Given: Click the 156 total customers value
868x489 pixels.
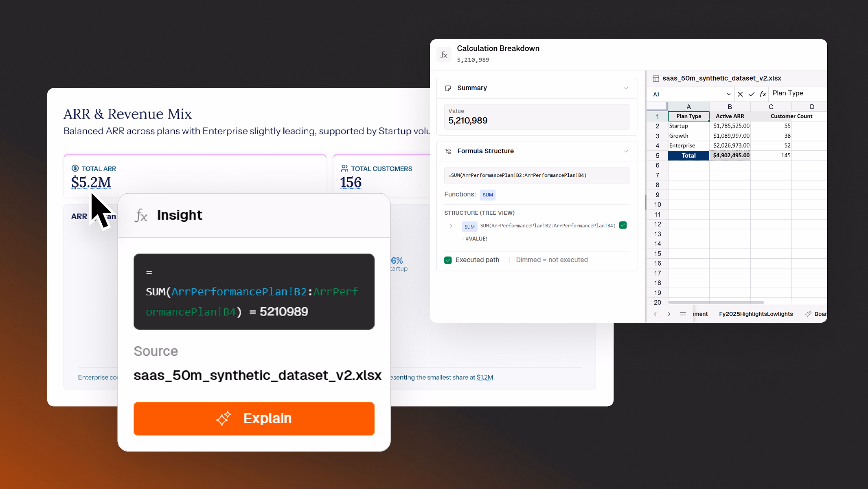Looking at the screenshot, I should point(351,182).
